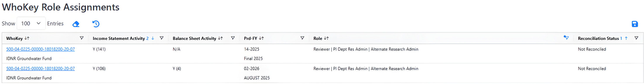Click the Reconciliation Status header label
Image resolution: width=644 pixels, height=84 pixels.
click(598, 38)
